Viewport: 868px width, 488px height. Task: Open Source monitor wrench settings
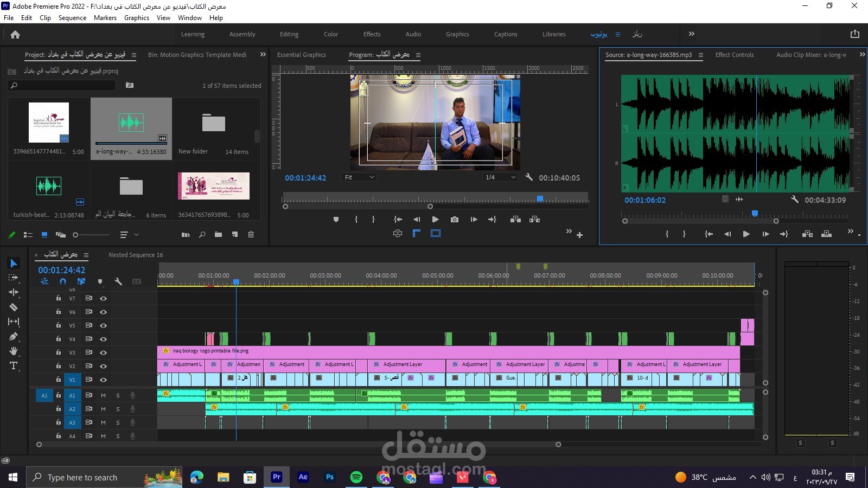[795, 200]
